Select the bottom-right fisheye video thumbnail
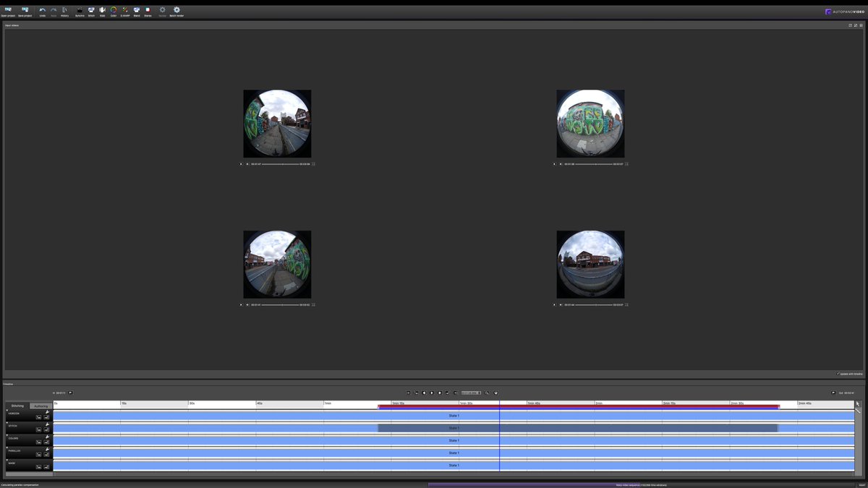Viewport: 868px width, 488px height. tap(590, 265)
